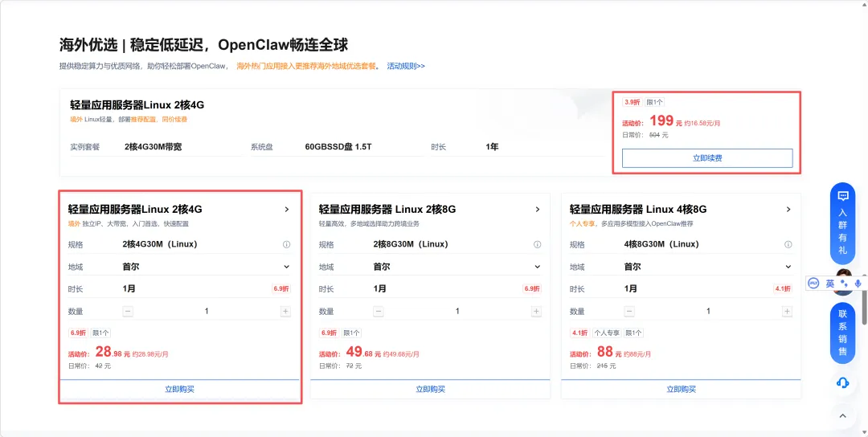Click the headset customer service icon
This screenshot has width=868, height=437.
[x=842, y=382]
